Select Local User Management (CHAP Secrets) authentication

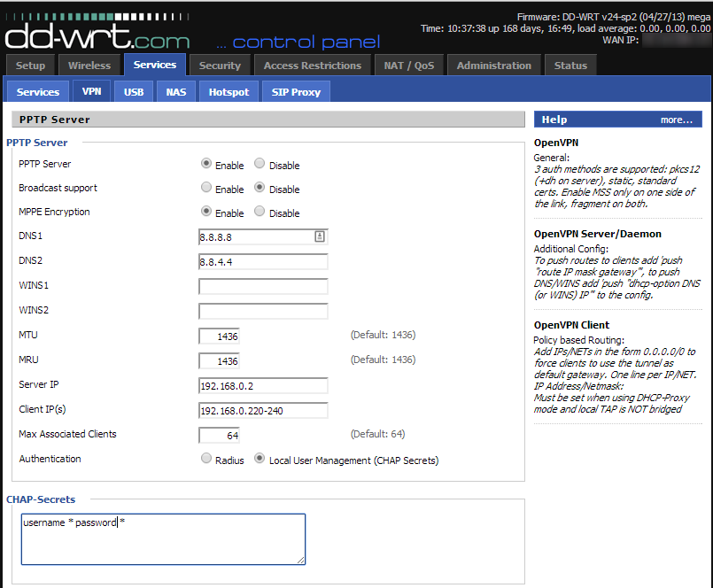260,459
